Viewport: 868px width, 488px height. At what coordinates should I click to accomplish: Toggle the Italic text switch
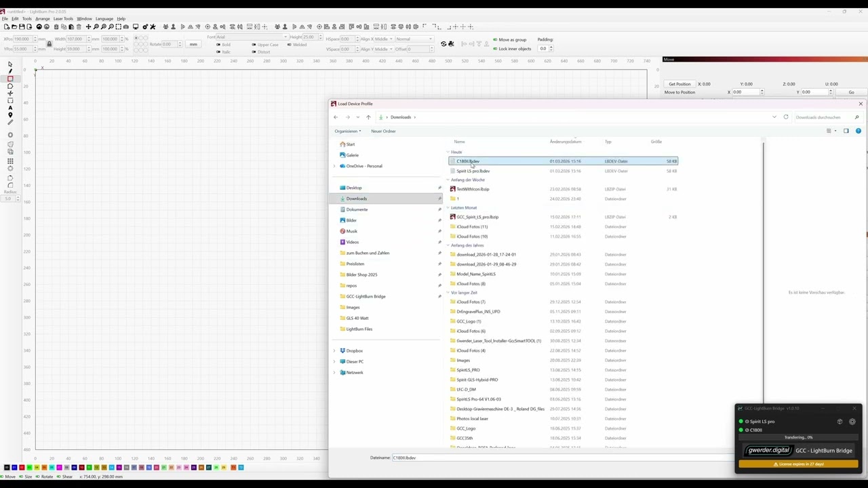(x=218, y=52)
